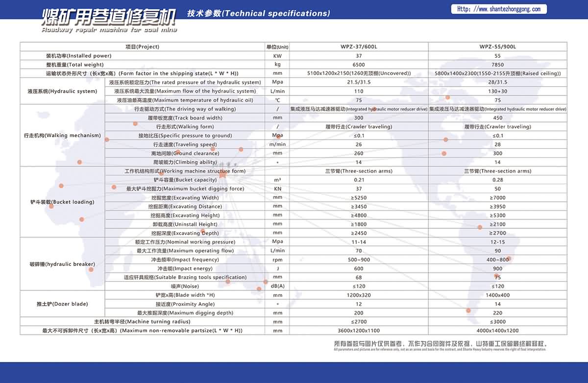
Task: Select the KN unit cell
Action: [277, 189]
